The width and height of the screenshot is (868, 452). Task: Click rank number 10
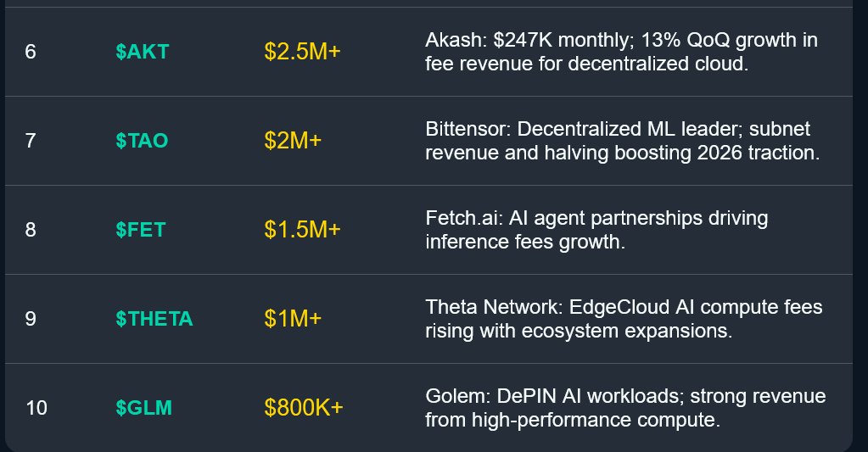click(x=36, y=408)
